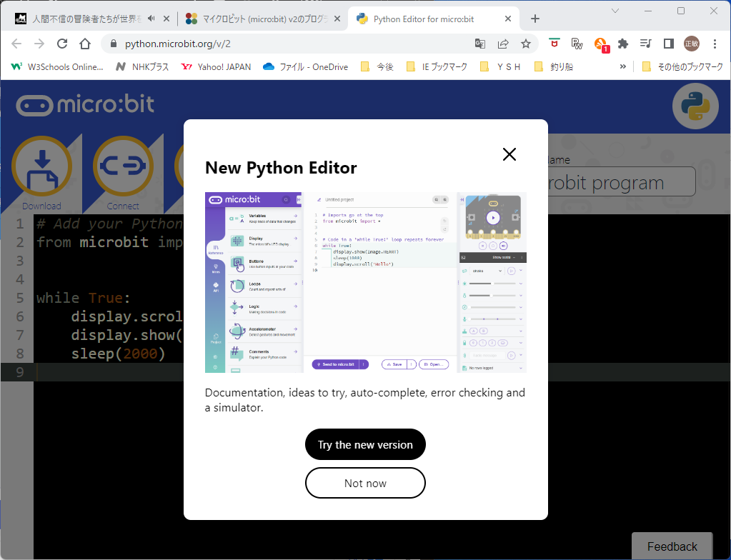Click the site lock icon
Image resolution: width=731 pixels, height=560 pixels.
coord(113,44)
